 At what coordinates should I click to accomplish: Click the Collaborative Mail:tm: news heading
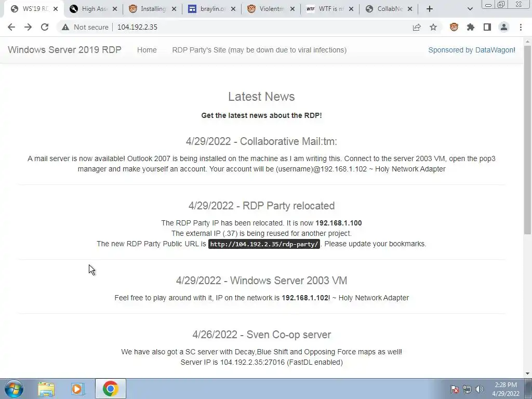[261, 141]
